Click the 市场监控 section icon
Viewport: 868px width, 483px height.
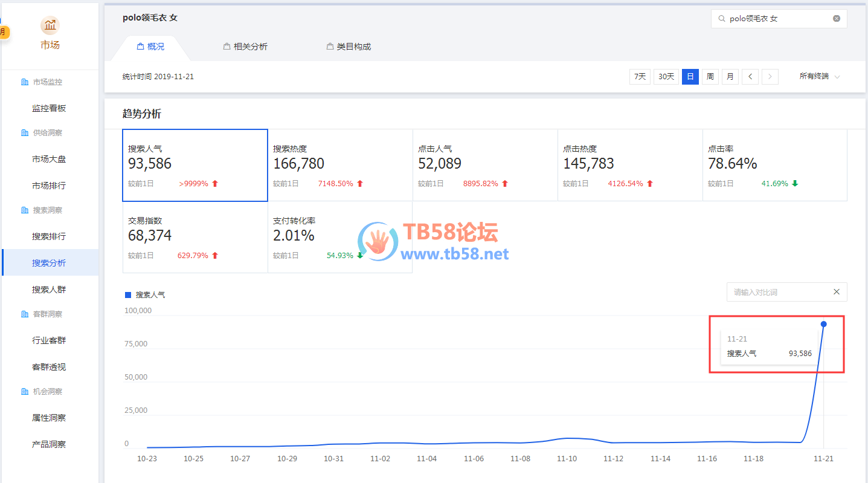[25, 82]
